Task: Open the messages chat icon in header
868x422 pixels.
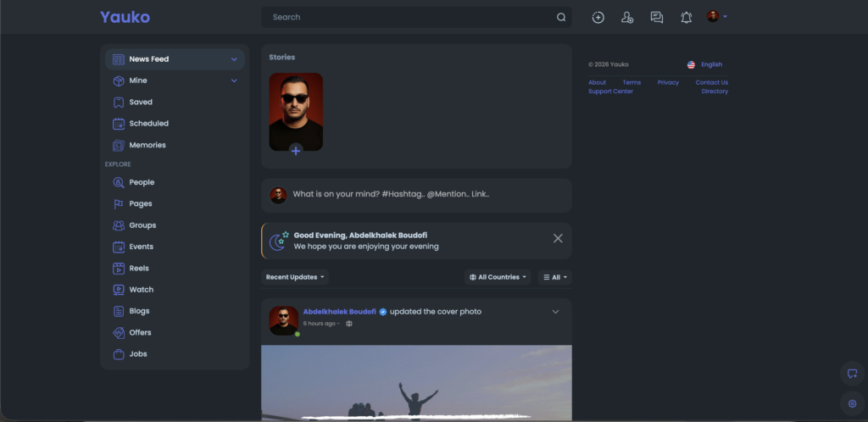Action: 657,17
